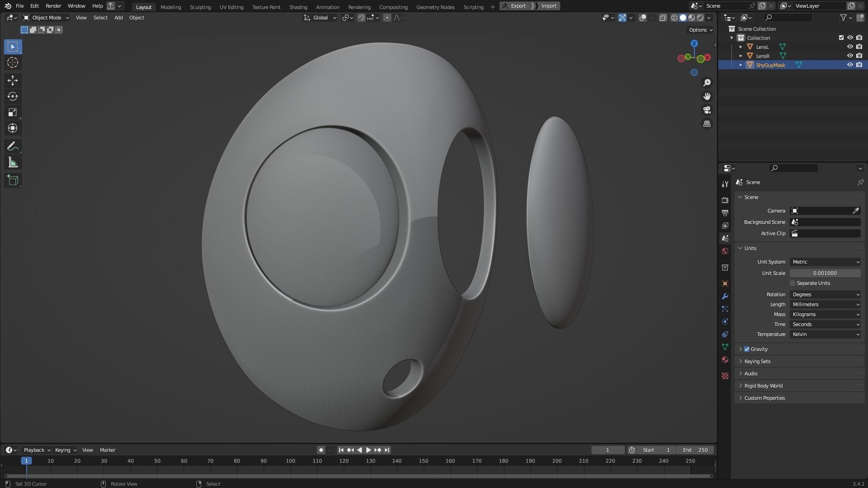
Task: Toggle X-Ray display
Action: (x=663, y=18)
